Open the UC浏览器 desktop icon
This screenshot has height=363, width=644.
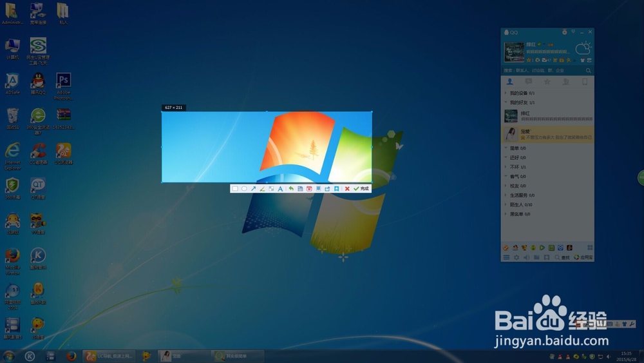click(x=63, y=153)
